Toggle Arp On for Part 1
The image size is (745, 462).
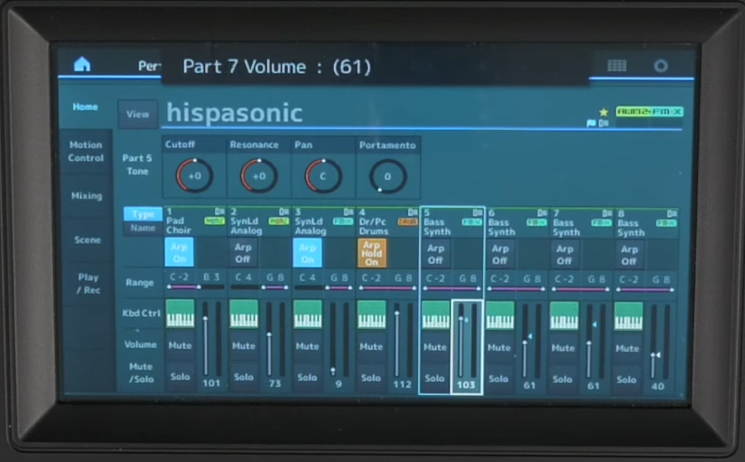(180, 252)
